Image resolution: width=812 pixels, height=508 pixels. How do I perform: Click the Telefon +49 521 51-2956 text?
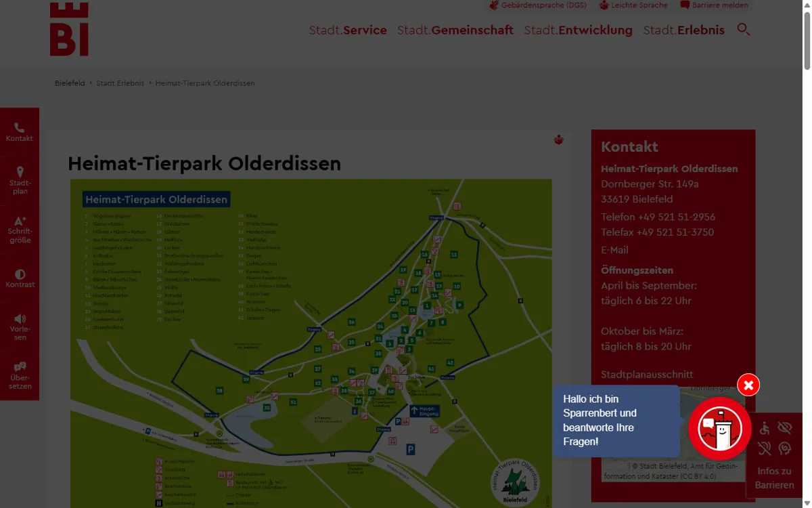pos(658,217)
